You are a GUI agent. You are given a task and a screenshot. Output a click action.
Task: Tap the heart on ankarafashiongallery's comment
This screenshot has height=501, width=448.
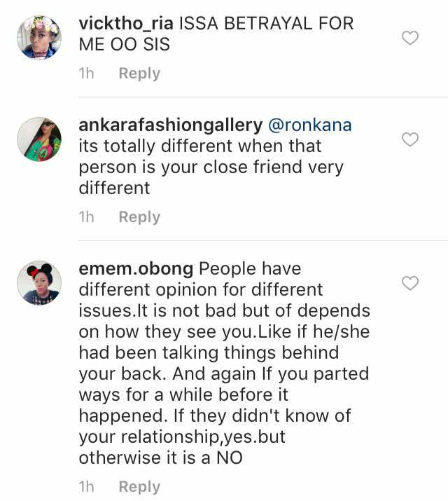click(410, 139)
